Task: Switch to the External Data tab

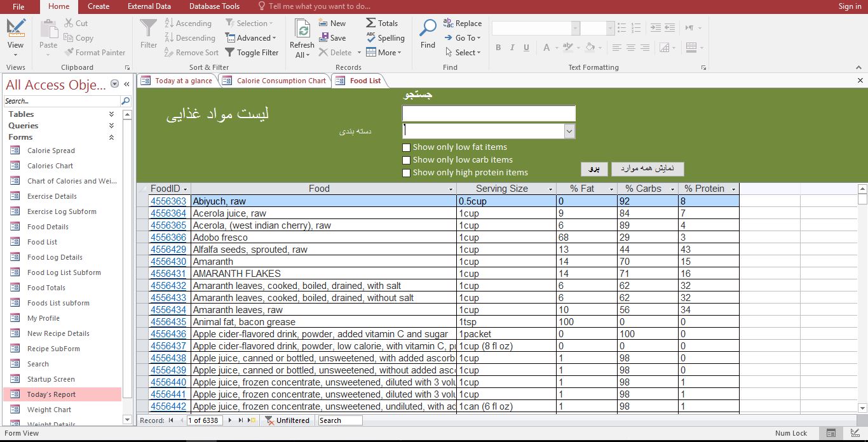Action: click(149, 6)
